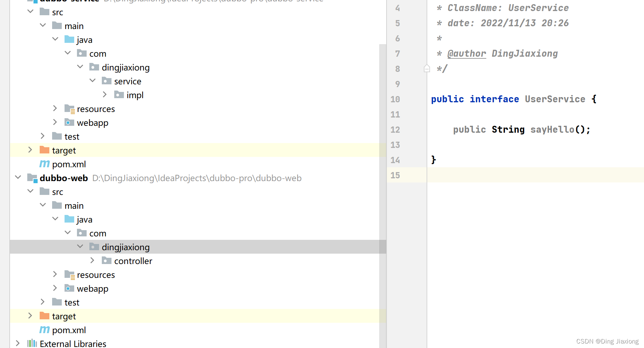
Task: Click the @author Javadoc tag
Action: tap(467, 54)
